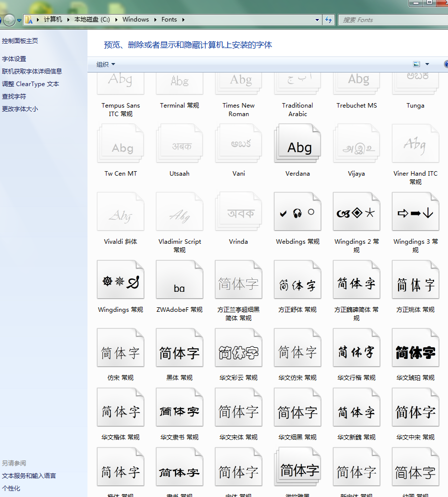
Task: Refresh the Fonts folder view
Action: (x=328, y=20)
